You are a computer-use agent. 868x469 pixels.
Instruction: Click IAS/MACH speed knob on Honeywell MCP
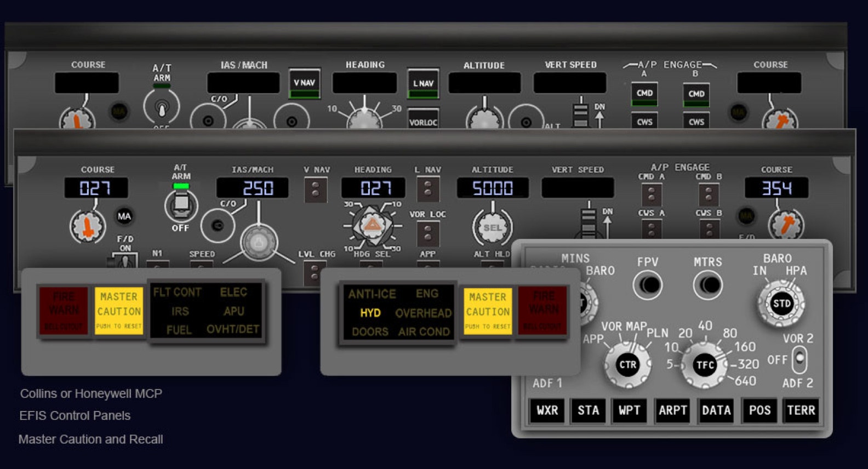point(259,242)
